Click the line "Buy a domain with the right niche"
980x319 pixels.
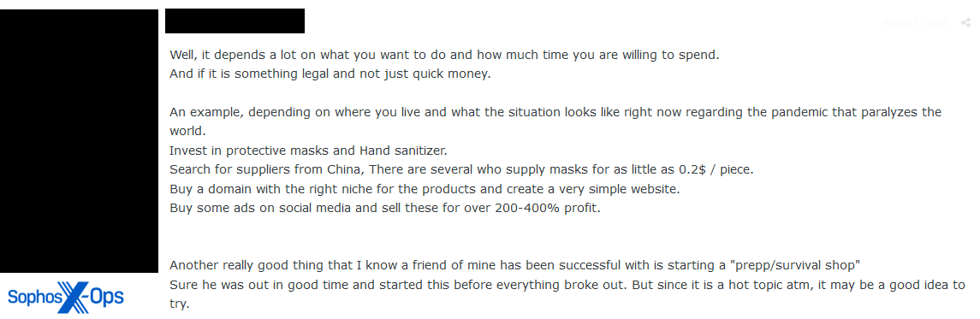[x=425, y=188]
